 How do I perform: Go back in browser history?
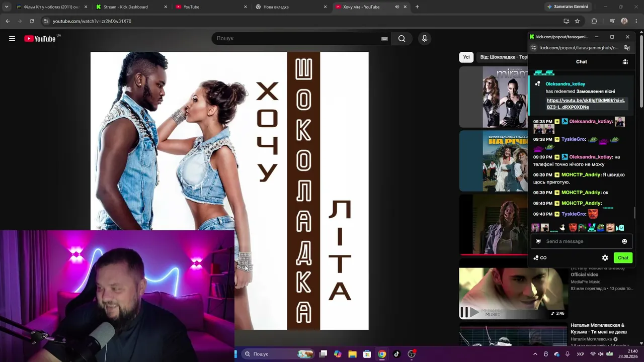point(8,21)
